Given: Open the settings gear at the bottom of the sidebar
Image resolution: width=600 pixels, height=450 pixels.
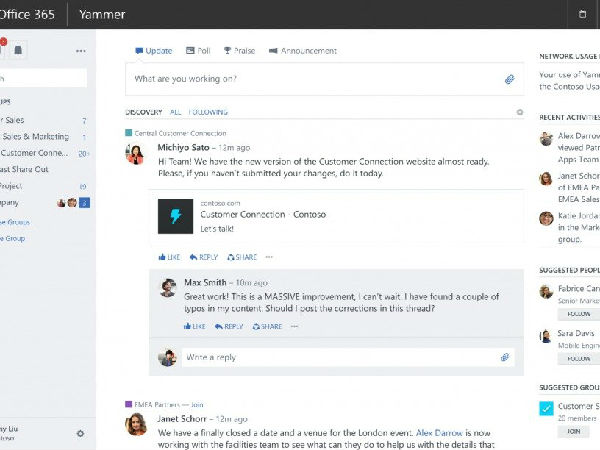Looking at the screenshot, I should pyautogui.click(x=80, y=434).
